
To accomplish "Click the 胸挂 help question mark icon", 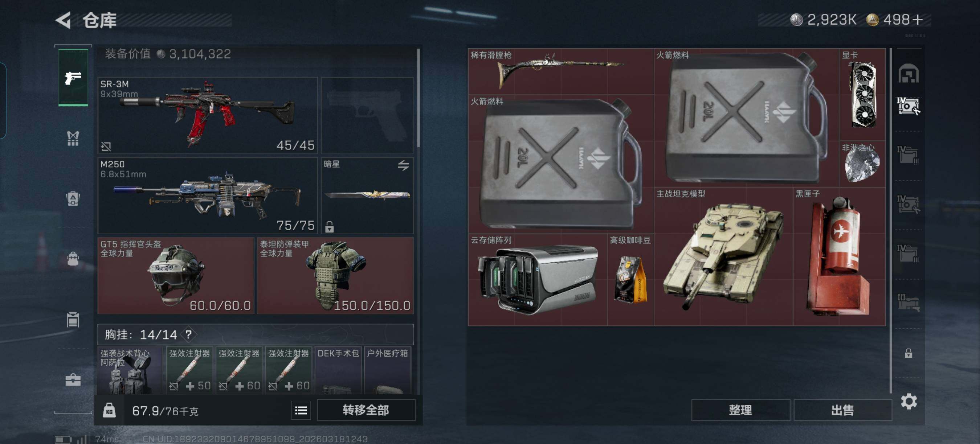I will click(x=188, y=334).
